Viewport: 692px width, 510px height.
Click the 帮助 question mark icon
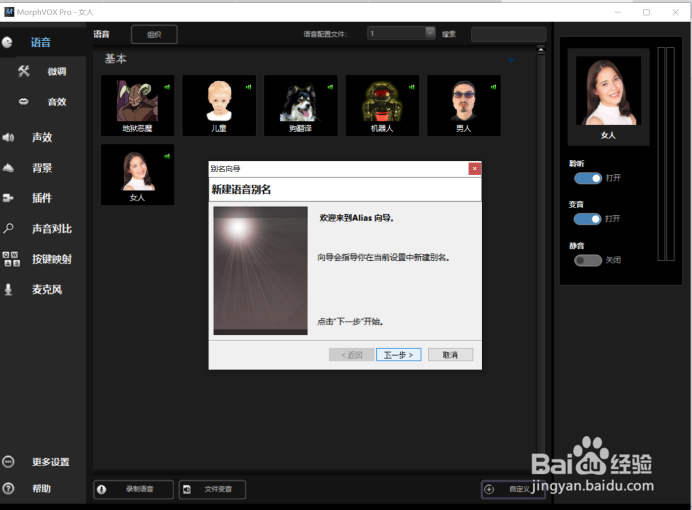(8, 488)
